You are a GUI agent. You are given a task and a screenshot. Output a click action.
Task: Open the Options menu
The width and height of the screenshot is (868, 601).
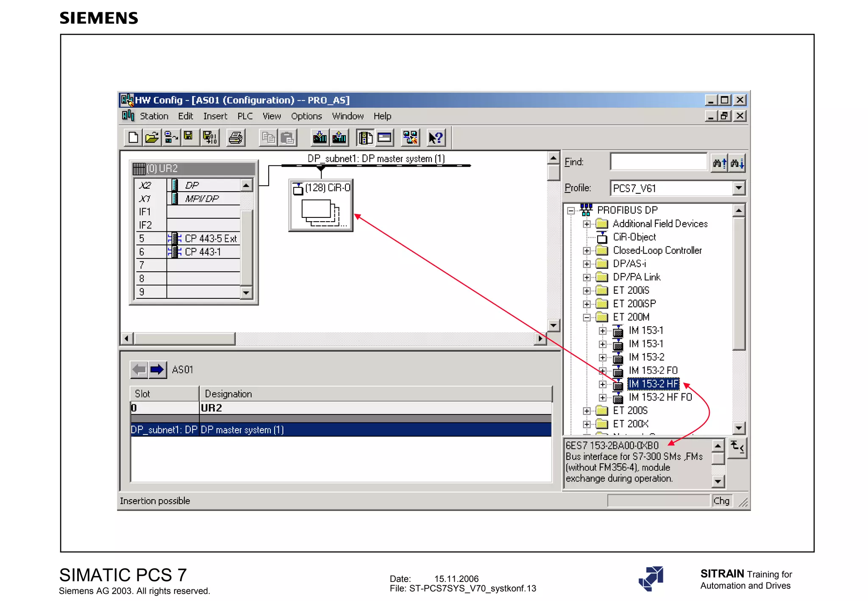coord(306,116)
